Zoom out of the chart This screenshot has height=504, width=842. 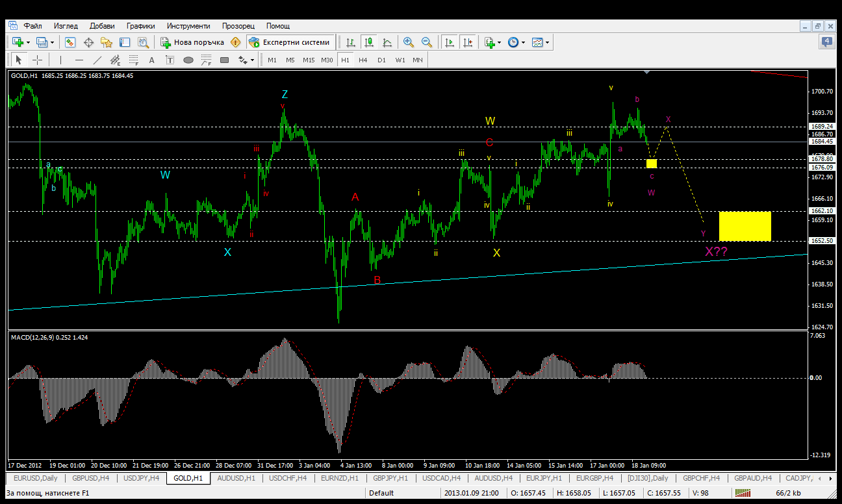(x=427, y=42)
